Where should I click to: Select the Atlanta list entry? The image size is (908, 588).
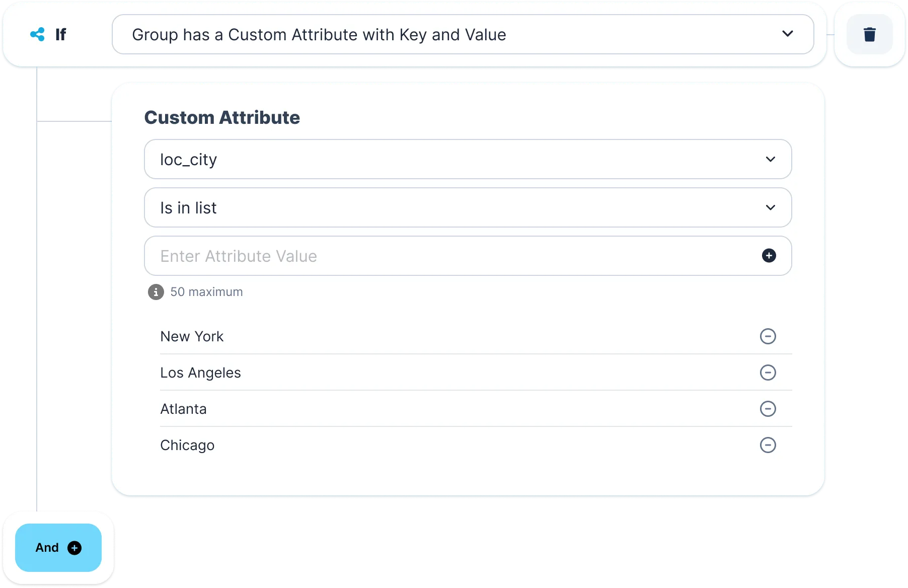pos(183,409)
